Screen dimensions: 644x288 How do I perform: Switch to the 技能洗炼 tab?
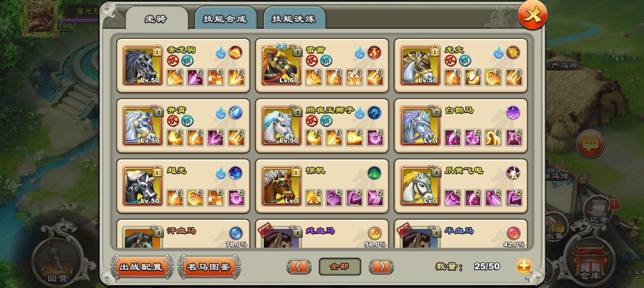pyautogui.click(x=294, y=18)
